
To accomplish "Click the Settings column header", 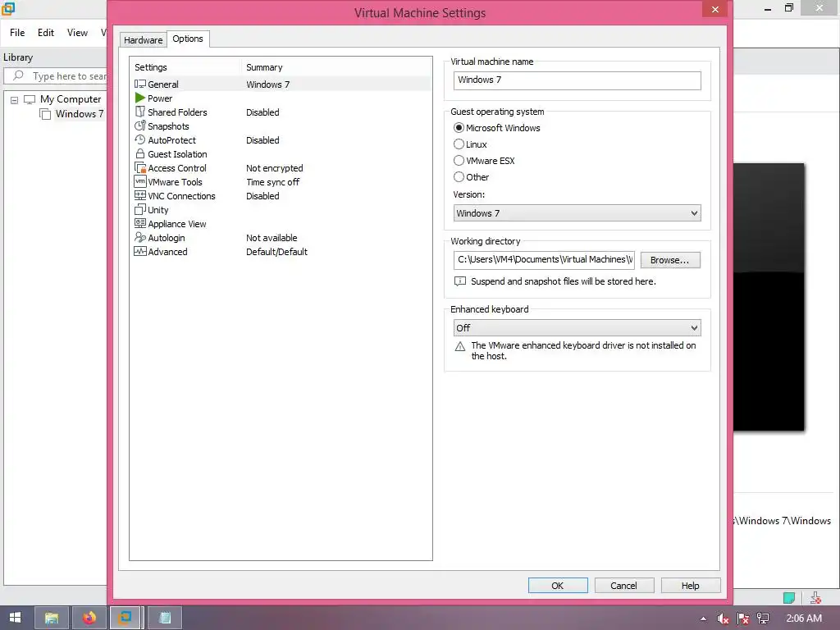I will pos(151,67).
